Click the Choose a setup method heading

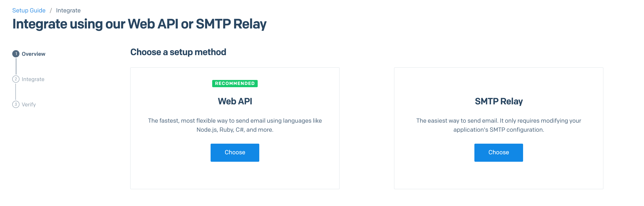[x=178, y=52]
